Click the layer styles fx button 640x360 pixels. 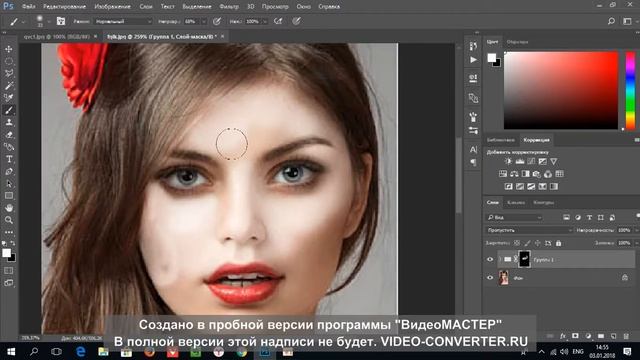563,336
